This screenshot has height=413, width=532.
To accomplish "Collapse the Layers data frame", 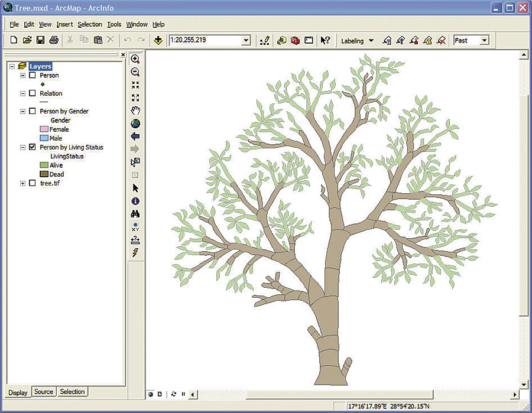I will (x=12, y=66).
